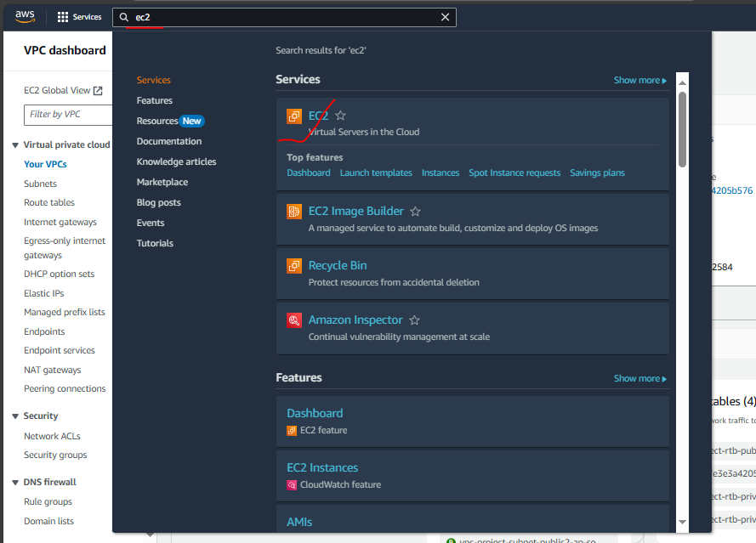Click the EC2 service orange icon
This screenshot has width=756, height=543.
pyautogui.click(x=294, y=116)
